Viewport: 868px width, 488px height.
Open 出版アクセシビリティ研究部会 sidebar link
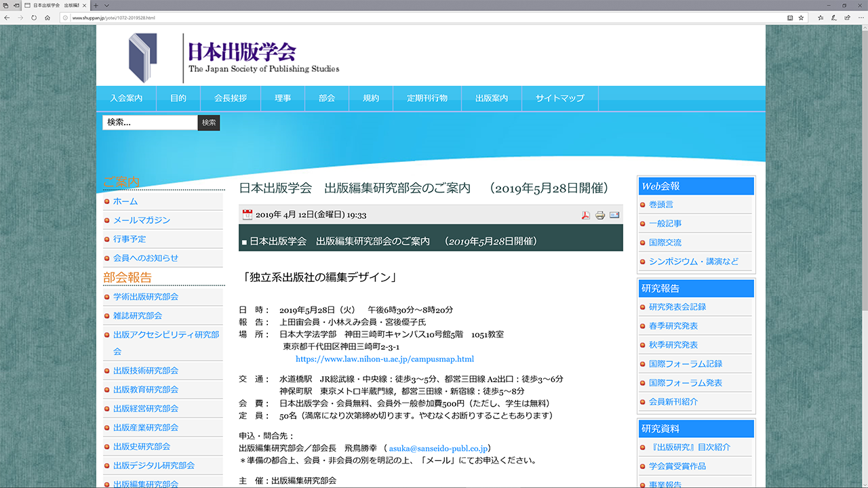(x=166, y=343)
